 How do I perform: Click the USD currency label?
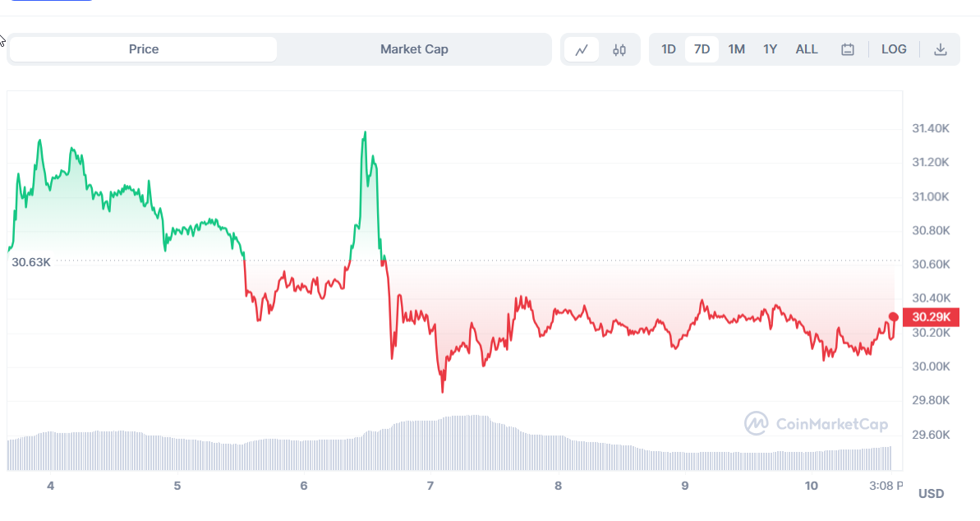pyautogui.click(x=931, y=493)
